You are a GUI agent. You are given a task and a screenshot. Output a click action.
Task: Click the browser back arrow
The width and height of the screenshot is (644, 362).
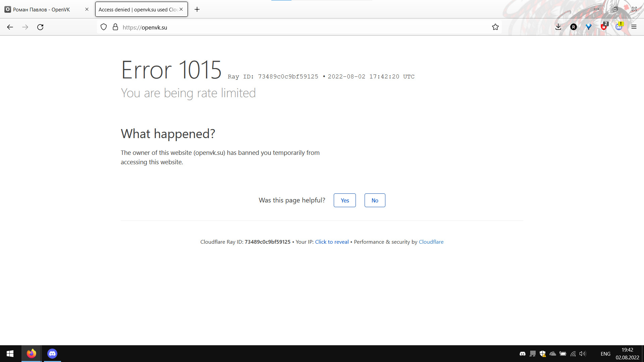tap(10, 27)
